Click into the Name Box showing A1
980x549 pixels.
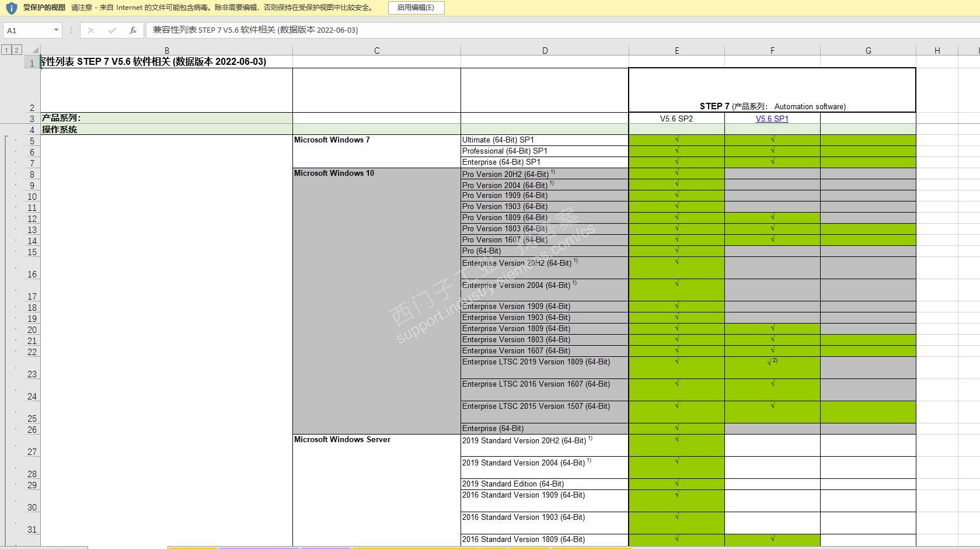28,30
